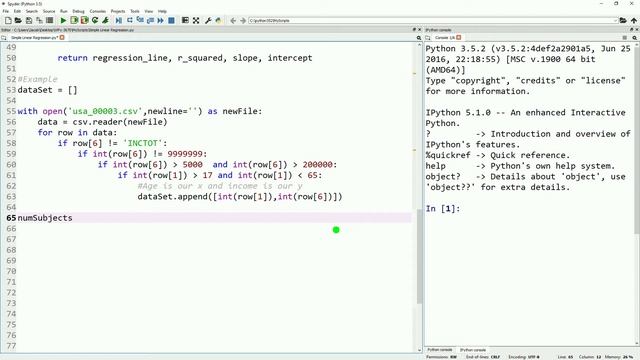Save the current file icon
Image resolution: width=640 pixels, height=360 pixels.
(29, 20)
